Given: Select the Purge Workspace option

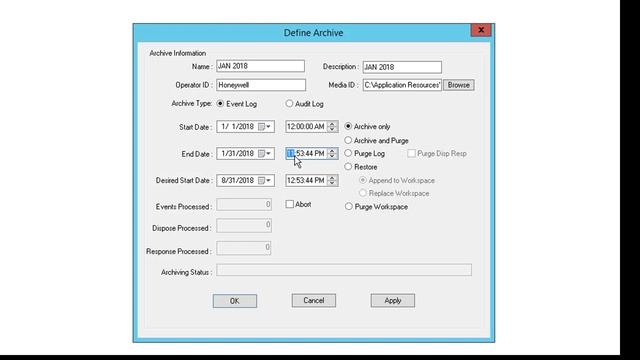Looking at the screenshot, I should [348, 207].
